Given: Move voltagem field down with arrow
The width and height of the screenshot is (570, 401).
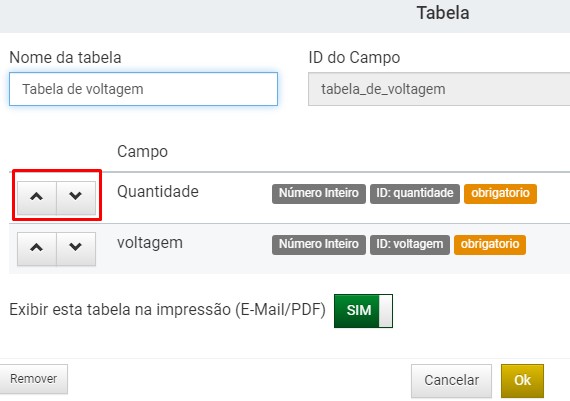Looking at the screenshot, I should coord(76,249).
